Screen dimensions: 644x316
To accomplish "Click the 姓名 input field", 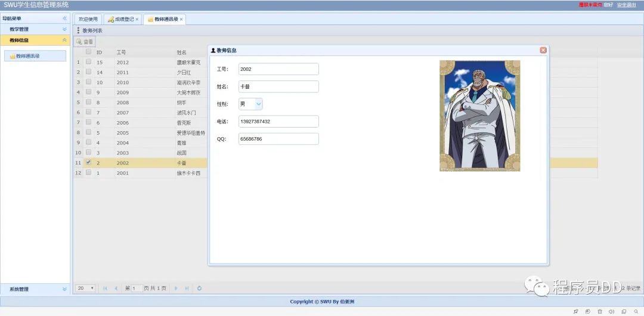I will pyautogui.click(x=278, y=86).
